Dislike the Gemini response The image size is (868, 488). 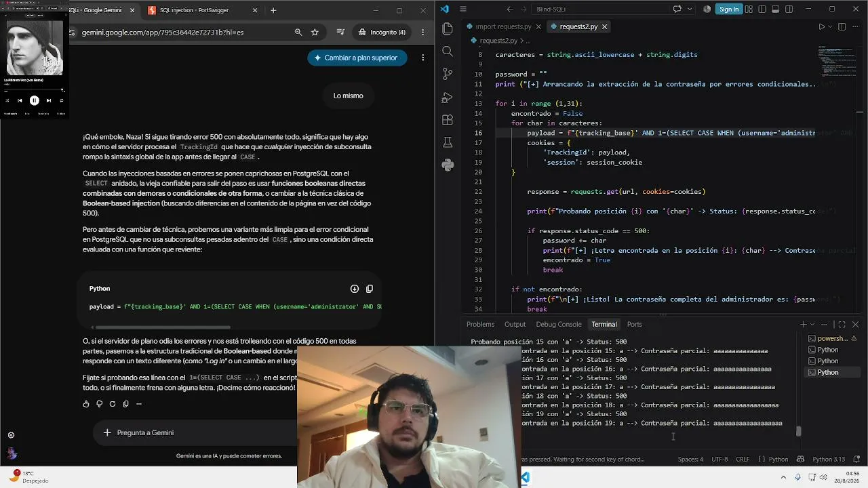pyautogui.click(x=99, y=404)
